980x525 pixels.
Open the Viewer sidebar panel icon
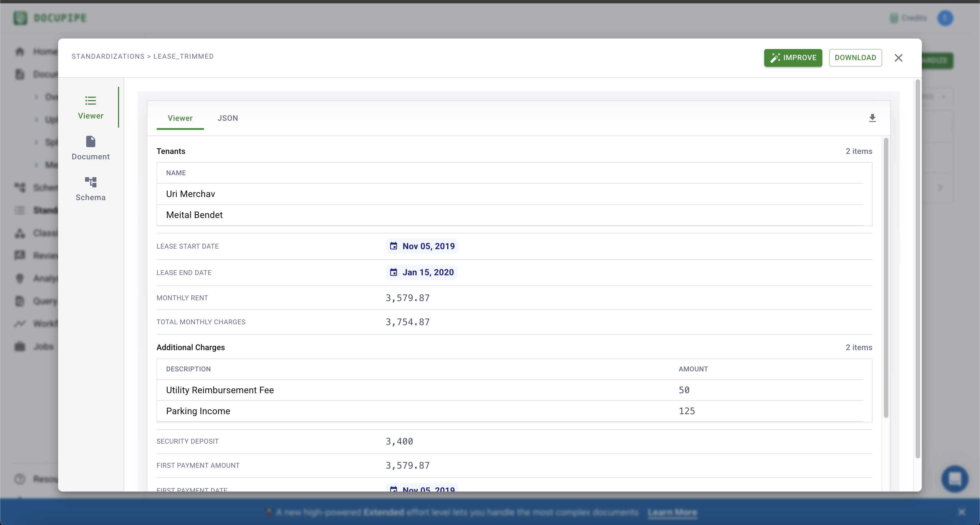90,101
